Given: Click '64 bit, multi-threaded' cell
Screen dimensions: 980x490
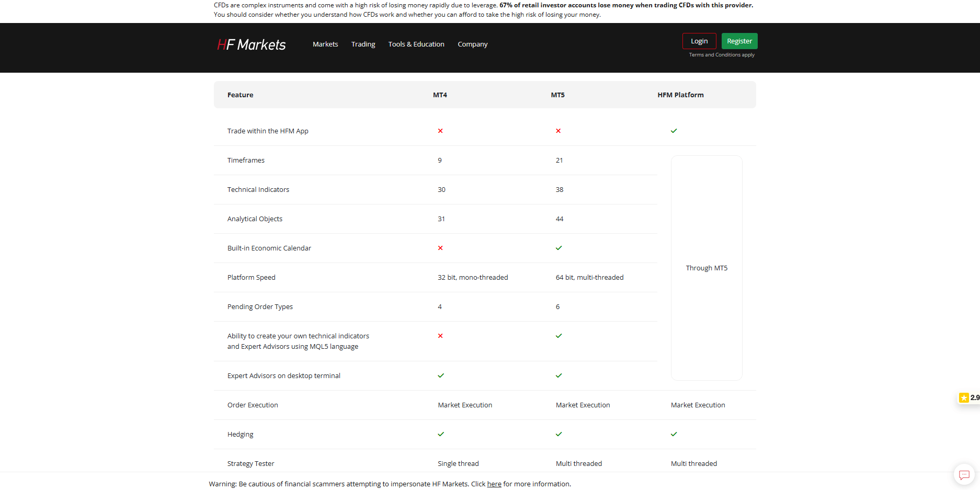Looking at the screenshot, I should (x=589, y=277).
